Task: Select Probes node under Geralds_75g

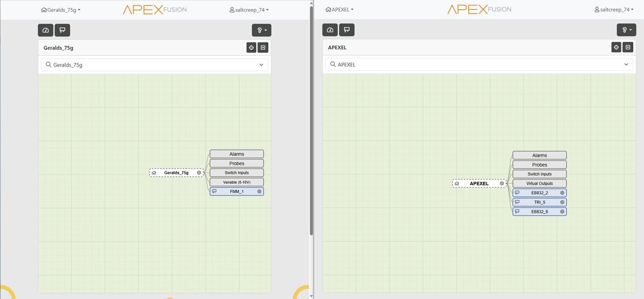Action: pos(237,163)
